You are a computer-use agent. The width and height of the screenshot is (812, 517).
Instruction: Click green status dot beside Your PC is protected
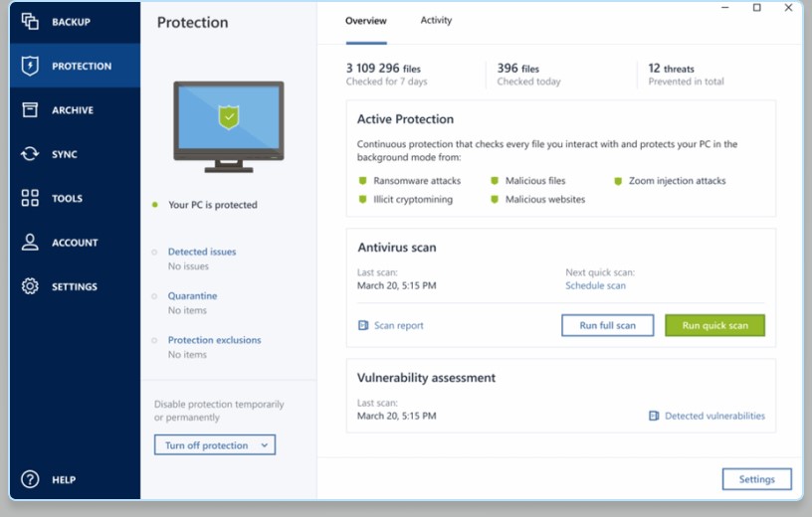pyautogui.click(x=154, y=205)
